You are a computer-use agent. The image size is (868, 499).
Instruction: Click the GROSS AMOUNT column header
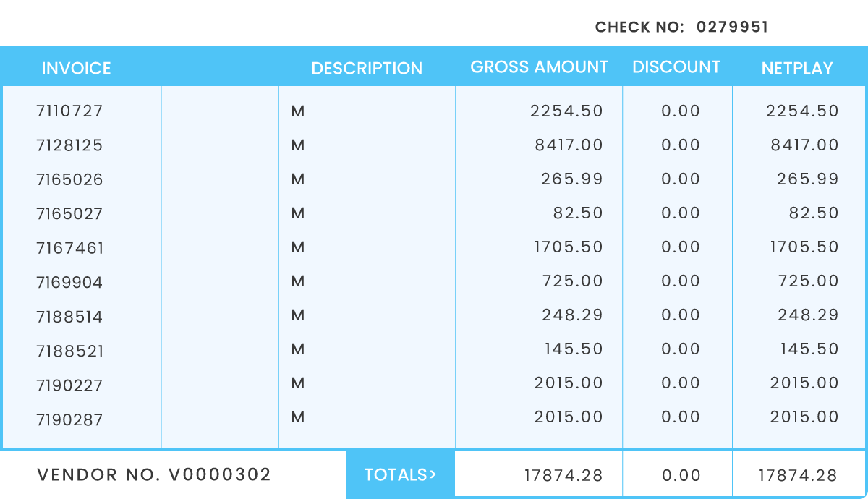click(x=539, y=67)
